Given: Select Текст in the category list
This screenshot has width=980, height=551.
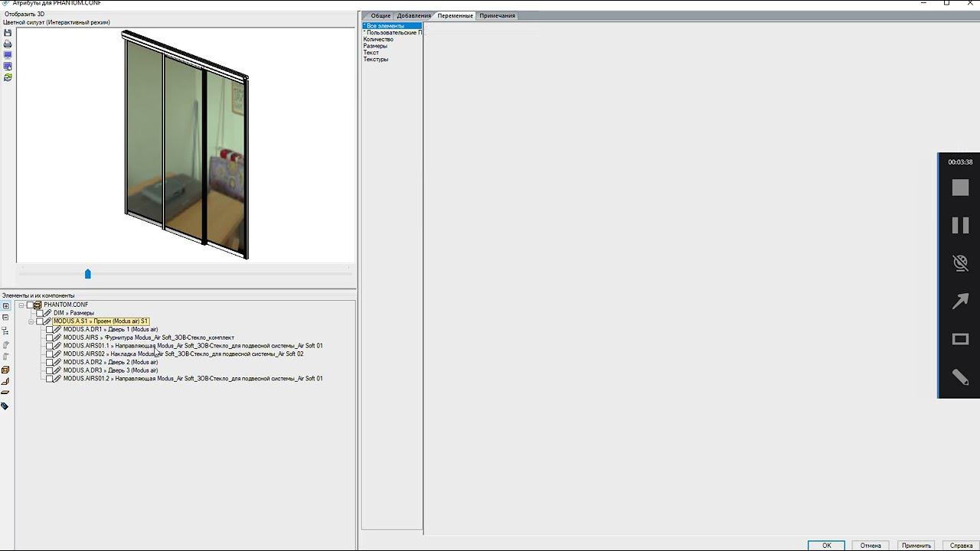Looking at the screenshot, I should (x=371, y=53).
